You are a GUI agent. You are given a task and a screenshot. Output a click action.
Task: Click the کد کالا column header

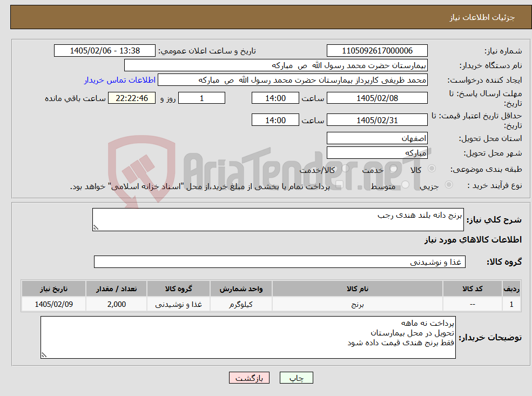(472, 289)
